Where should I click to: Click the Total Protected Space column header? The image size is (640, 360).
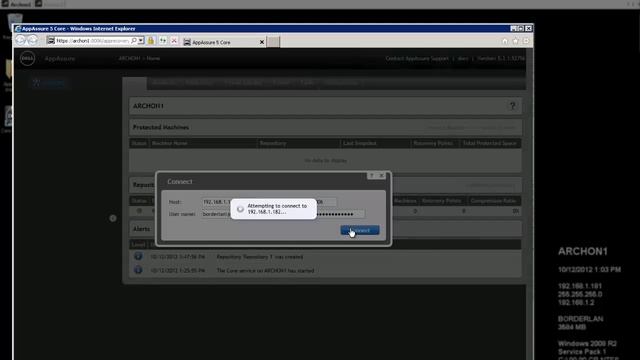point(489,143)
